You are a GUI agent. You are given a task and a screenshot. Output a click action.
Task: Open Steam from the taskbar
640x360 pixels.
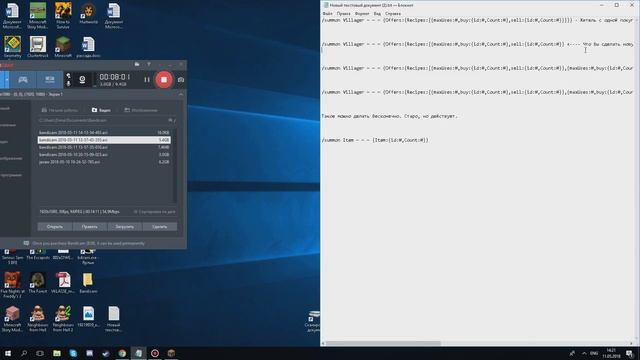pos(106,353)
